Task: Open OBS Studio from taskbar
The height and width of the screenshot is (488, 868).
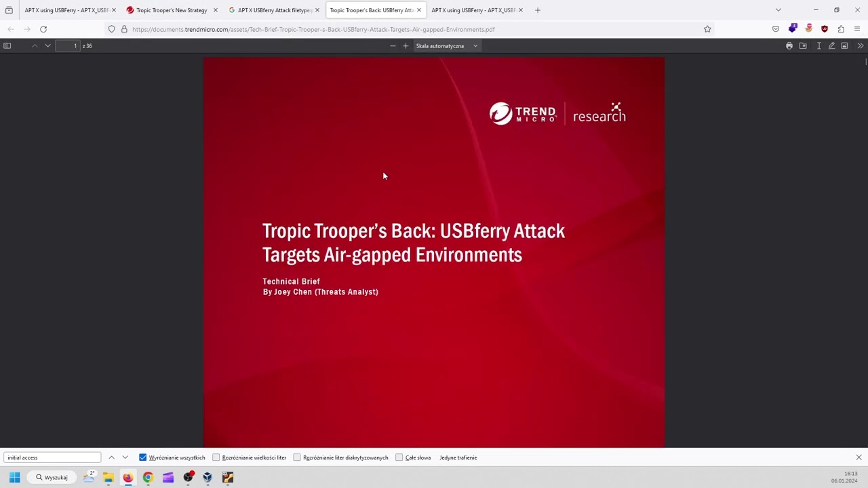Action: pos(188,477)
